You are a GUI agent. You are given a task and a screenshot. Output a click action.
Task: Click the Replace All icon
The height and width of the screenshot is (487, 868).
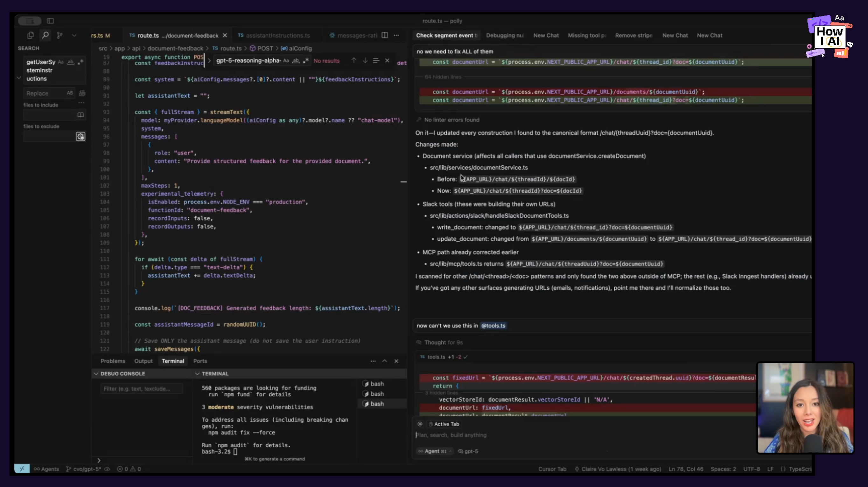point(82,93)
